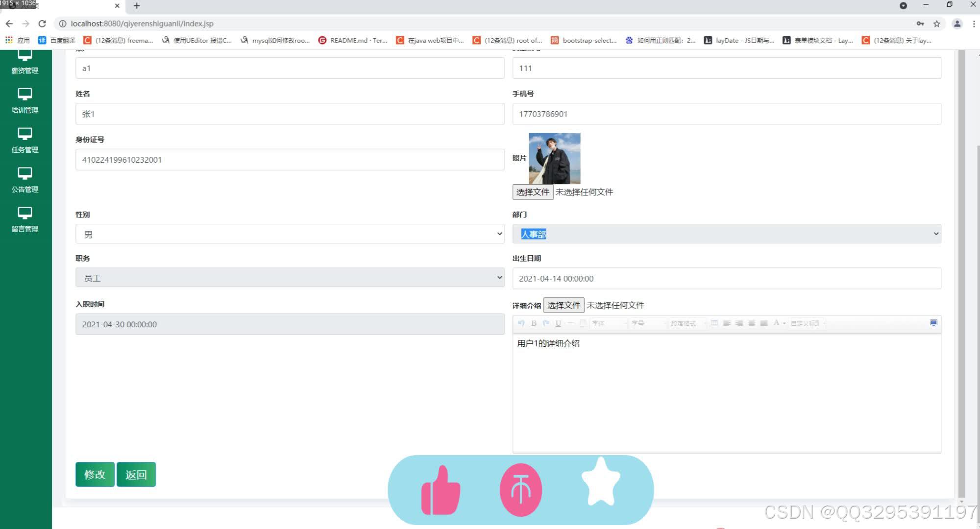Open the Chrome three-dot menu
Image resolution: width=980 pixels, height=529 pixels.
(974, 24)
